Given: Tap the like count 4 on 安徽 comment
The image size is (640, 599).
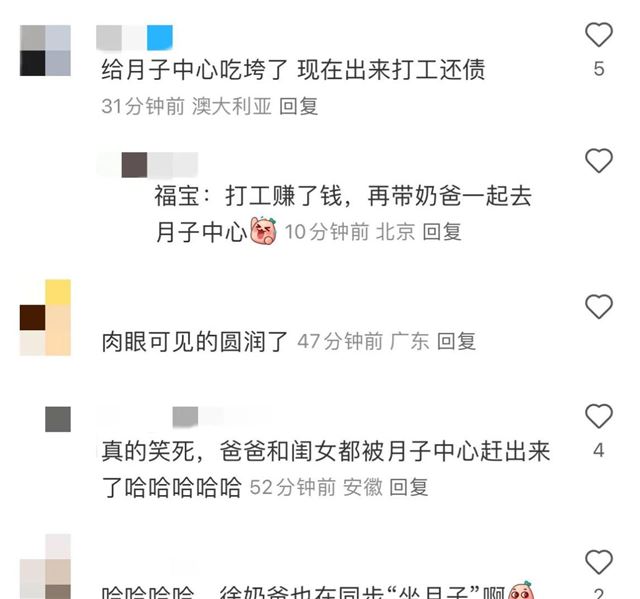Looking at the screenshot, I should click(599, 450).
